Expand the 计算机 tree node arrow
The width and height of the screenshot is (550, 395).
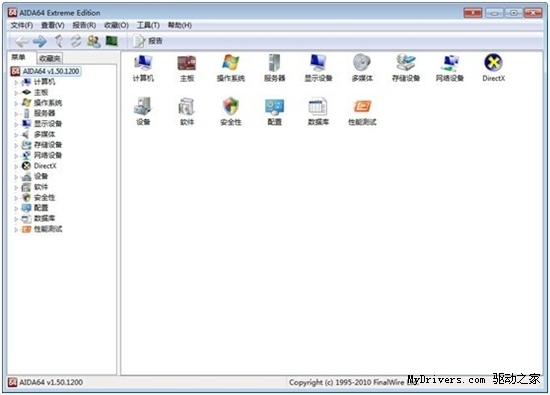(16, 82)
